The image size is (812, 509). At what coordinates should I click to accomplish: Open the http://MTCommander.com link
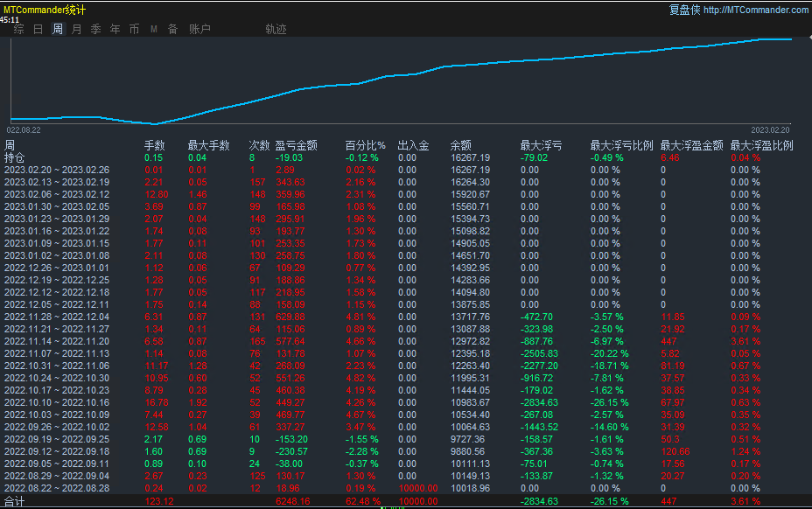tap(756, 10)
